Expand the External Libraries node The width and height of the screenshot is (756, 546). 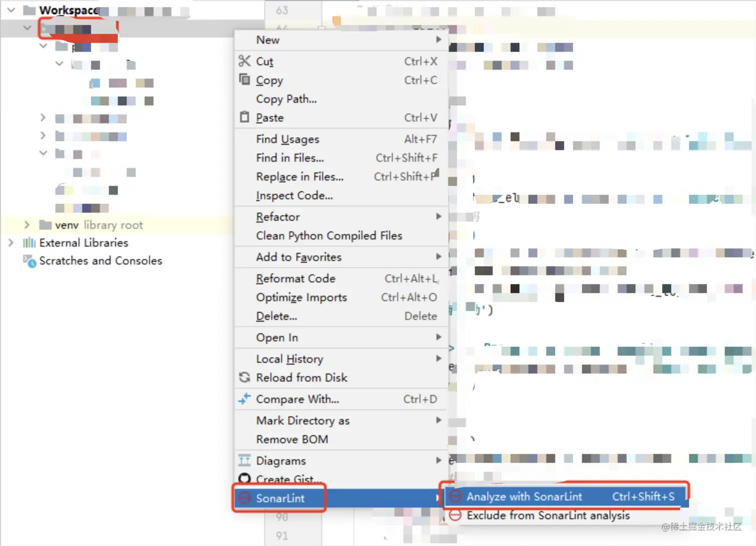[11, 243]
